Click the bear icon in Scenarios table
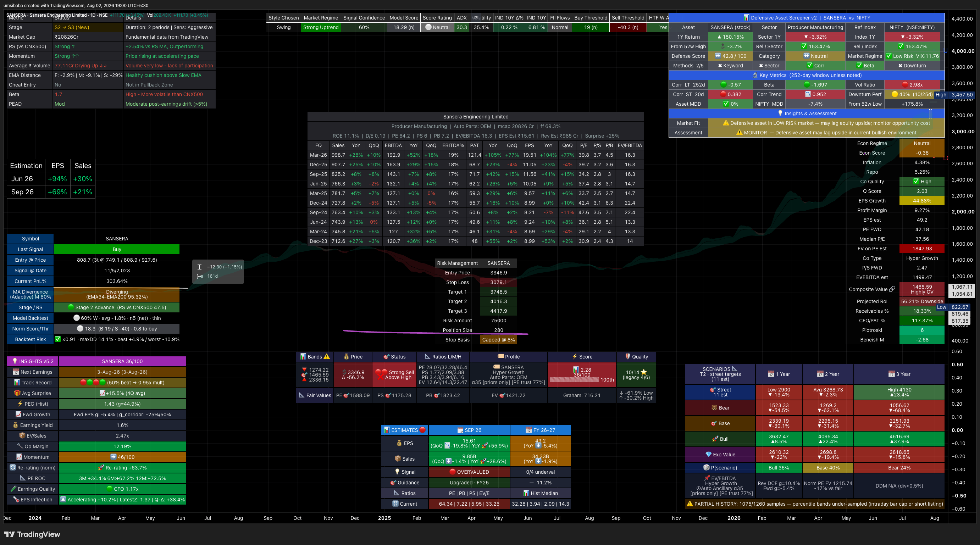Viewport: 980px width, 545px height. point(714,408)
